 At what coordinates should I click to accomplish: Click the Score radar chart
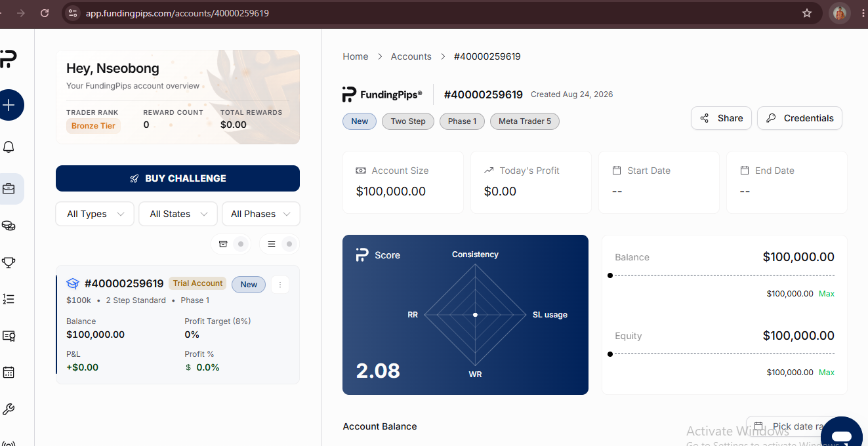click(x=475, y=315)
